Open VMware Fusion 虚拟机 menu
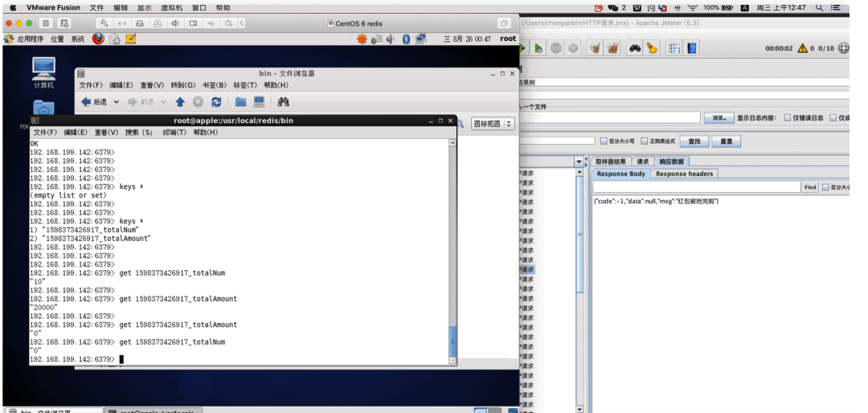868x413 pixels. point(172,7)
